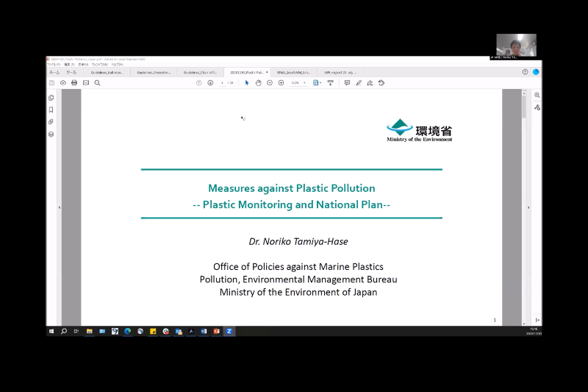Open the zoom percentage dropdown
588x392 pixels.
pos(299,83)
